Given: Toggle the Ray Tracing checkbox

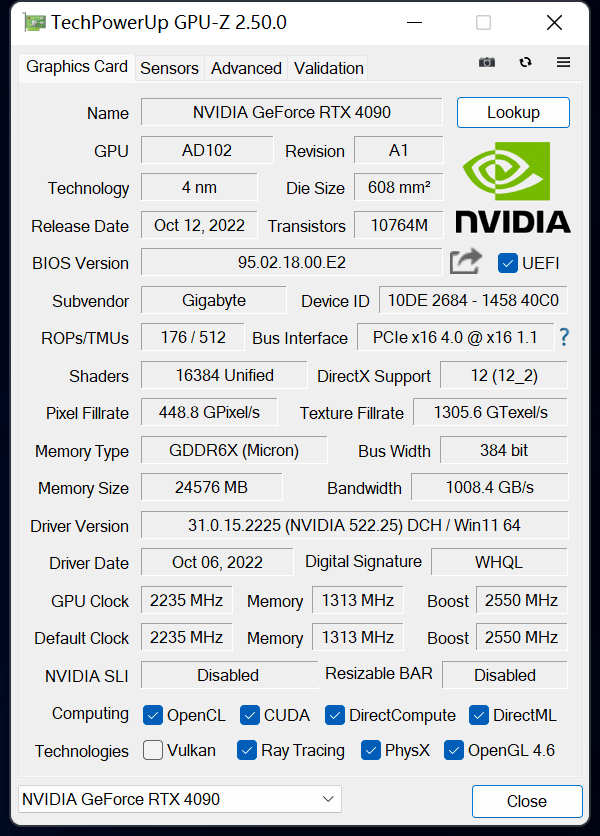Looking at the screenshot, I should pos(247,750).
